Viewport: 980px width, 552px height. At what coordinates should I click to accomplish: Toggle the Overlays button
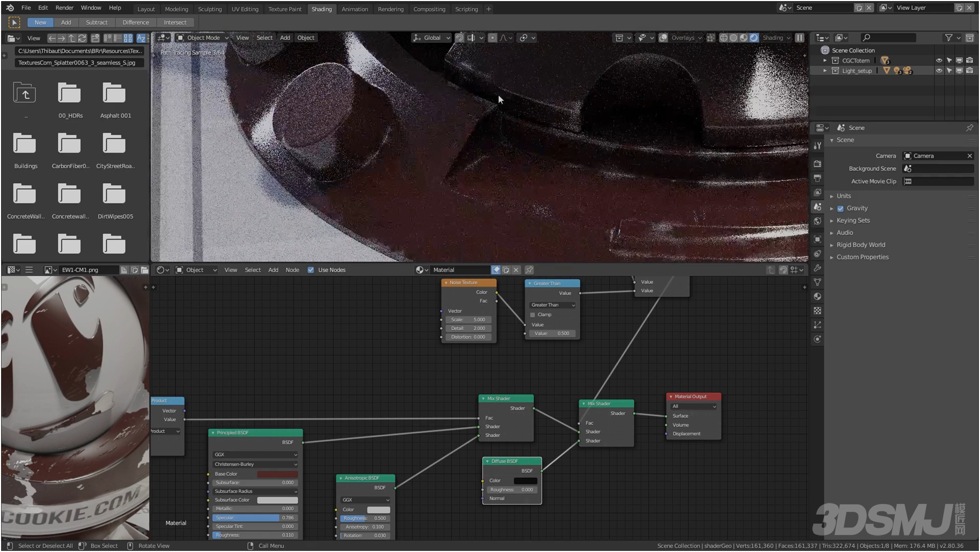coord(663,38)
